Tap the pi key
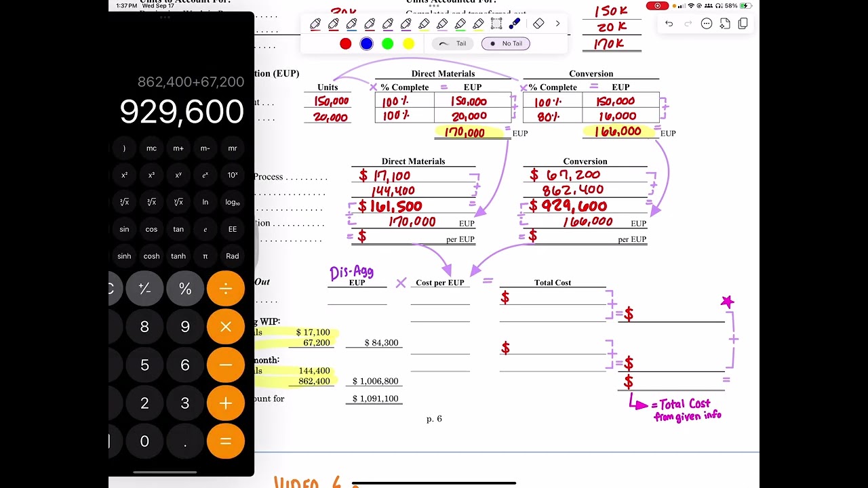868x488 pixels. pyautogui.click(x=205, y=256)
